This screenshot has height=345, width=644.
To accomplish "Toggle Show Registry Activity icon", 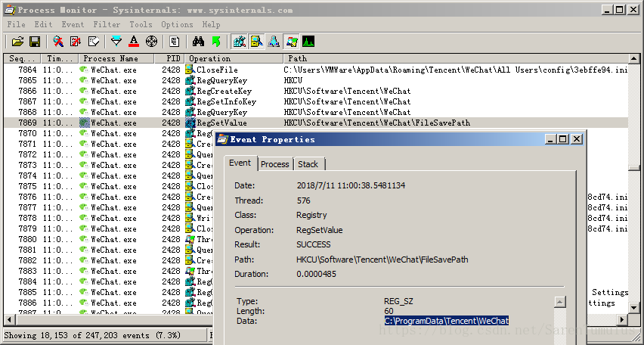I will pyautogui.click(x=239, y=41).
